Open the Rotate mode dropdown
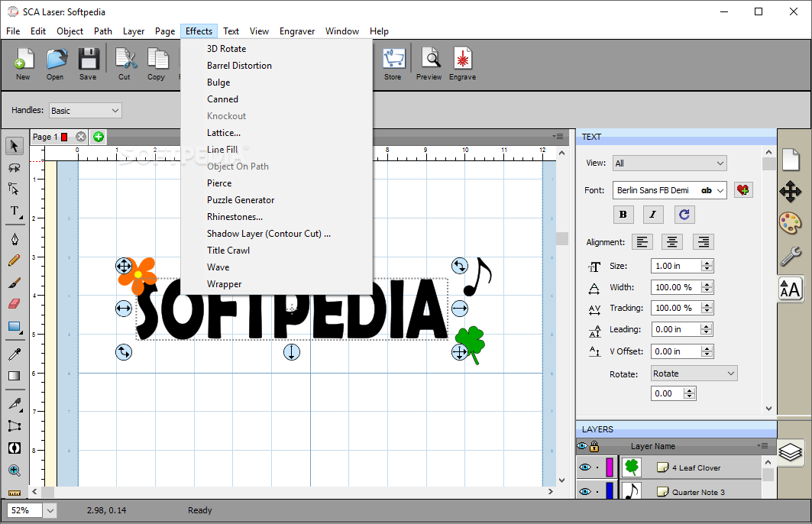Screen dimensions: 812x524 pos(694,374)
